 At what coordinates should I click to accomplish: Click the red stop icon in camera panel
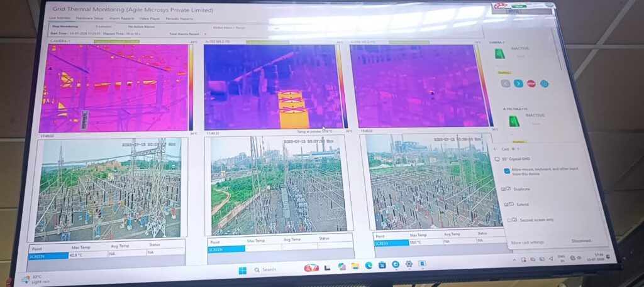coord(531,84)
